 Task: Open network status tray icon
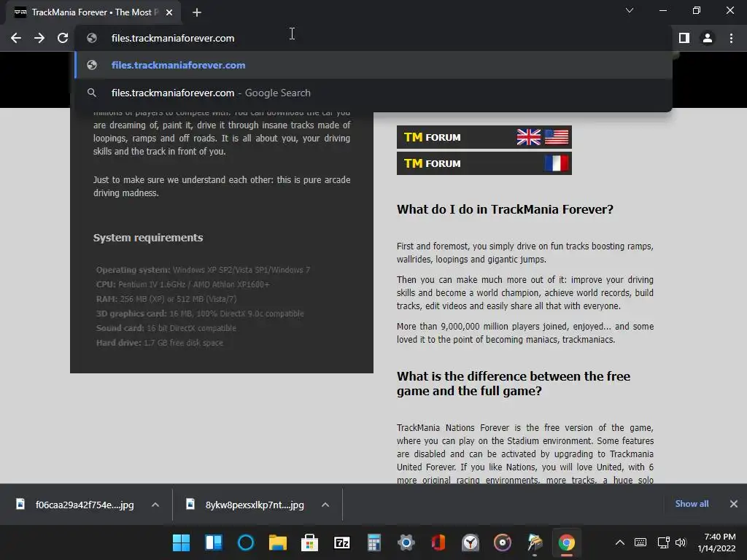(x=663, y=542)
